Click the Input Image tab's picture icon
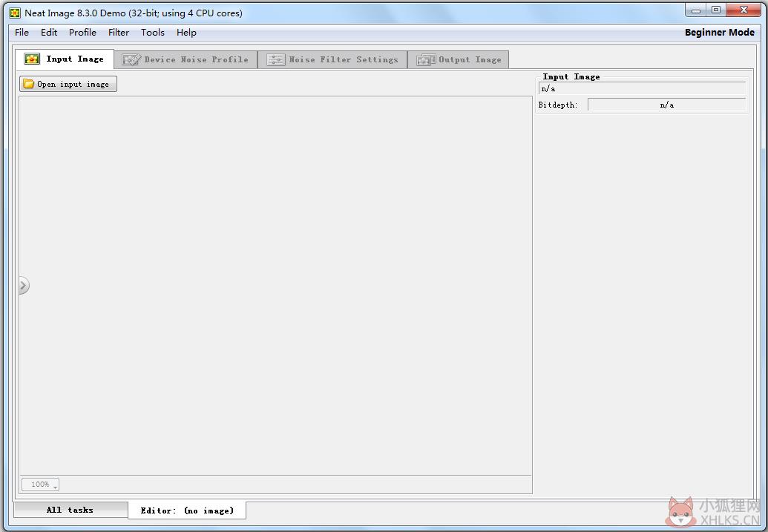 coord(32,59)
